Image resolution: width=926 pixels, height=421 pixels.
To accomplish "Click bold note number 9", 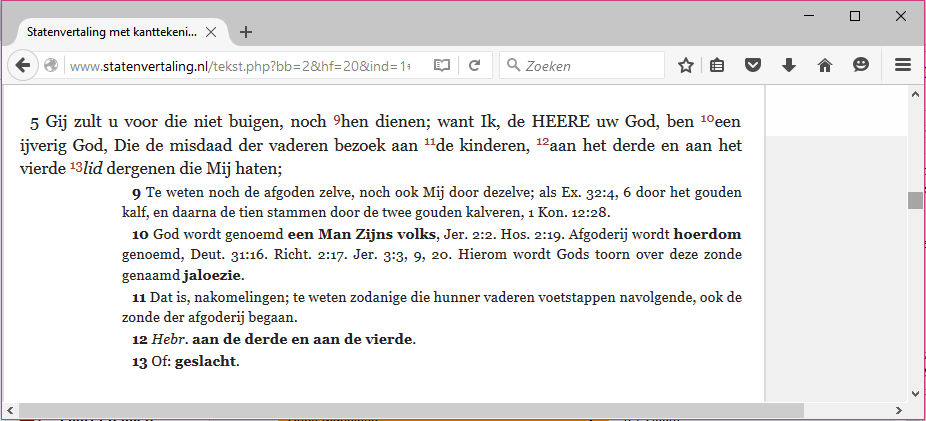I will point(136,192).
